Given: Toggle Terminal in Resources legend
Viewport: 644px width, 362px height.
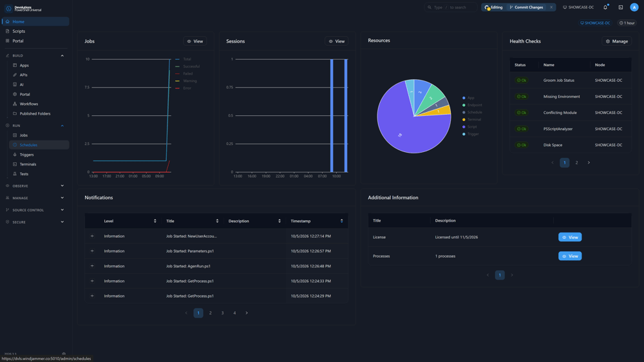Looking at the screenshot, I should [471, 120].
